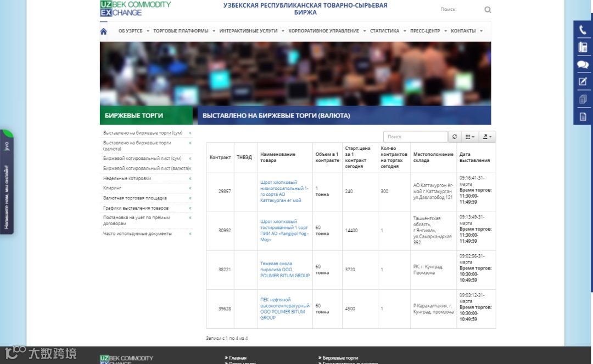The width and height of the screenshot is (593, 364).
Task: Open Шрот хлопковый низкогоссипольный product link
Action: click(284, 191)
